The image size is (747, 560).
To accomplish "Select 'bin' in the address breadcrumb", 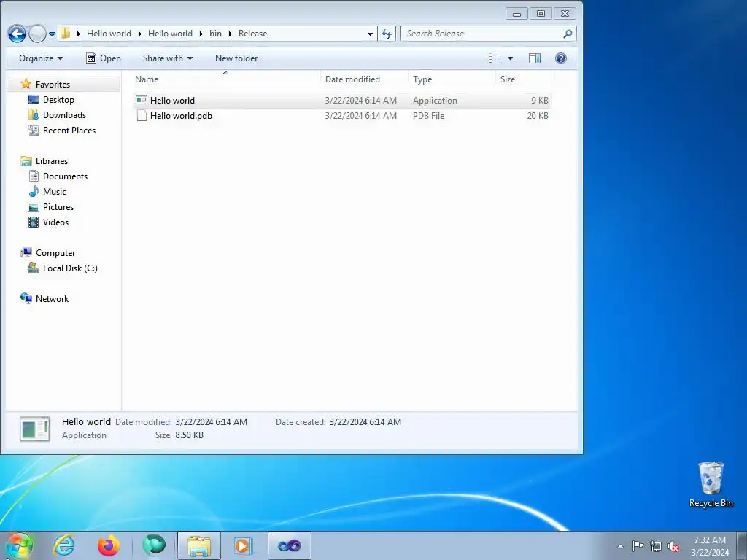I will click(x=215, y=34).
